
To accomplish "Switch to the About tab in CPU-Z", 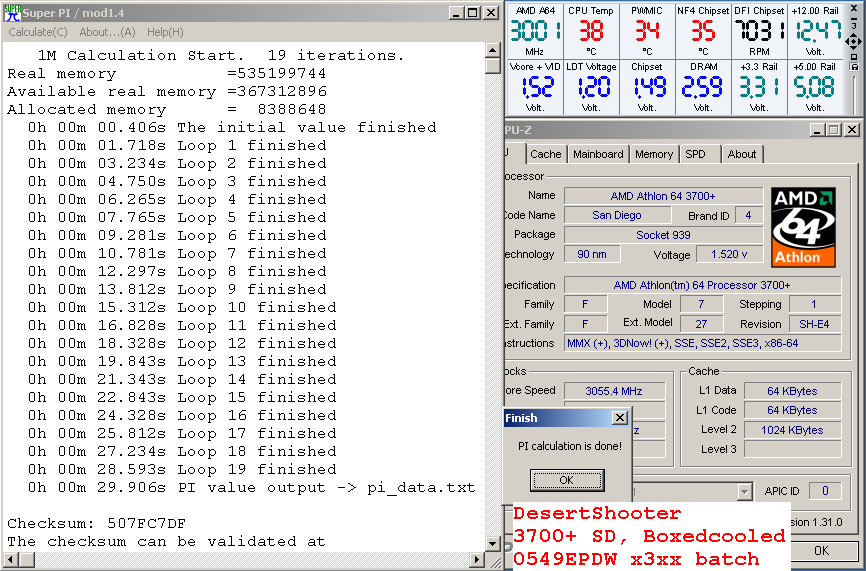I will coord(742,154).
